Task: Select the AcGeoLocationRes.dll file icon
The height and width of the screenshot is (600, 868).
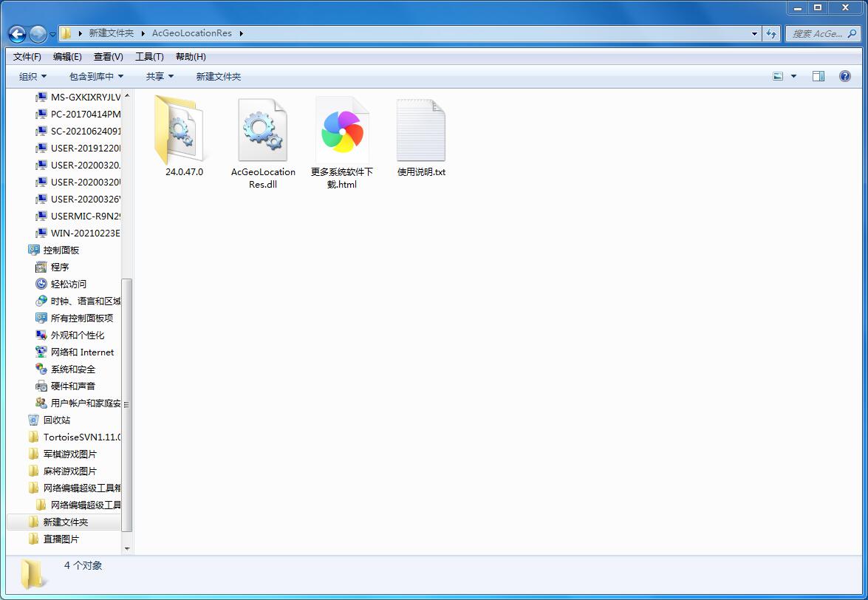Action: click(262, 130)
